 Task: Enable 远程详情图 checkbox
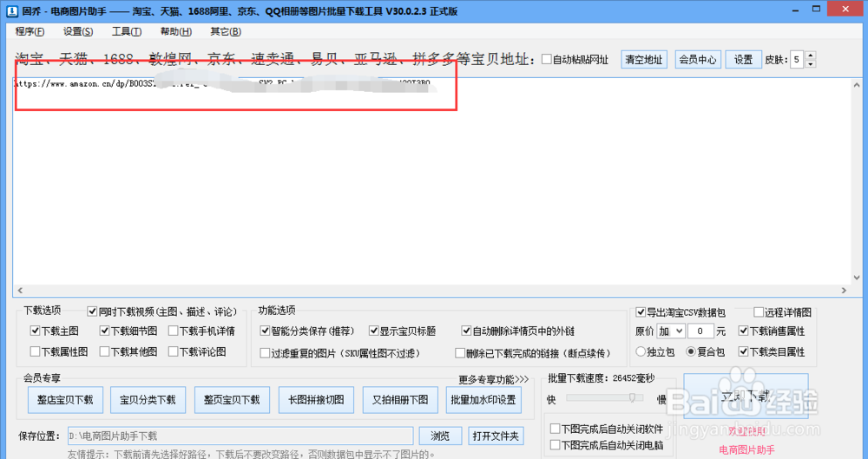(x=759, y=312)
